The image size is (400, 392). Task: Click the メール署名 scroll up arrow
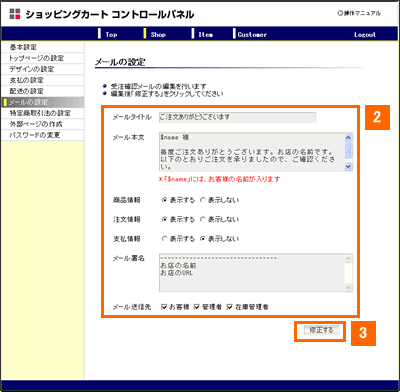point(349,258)
